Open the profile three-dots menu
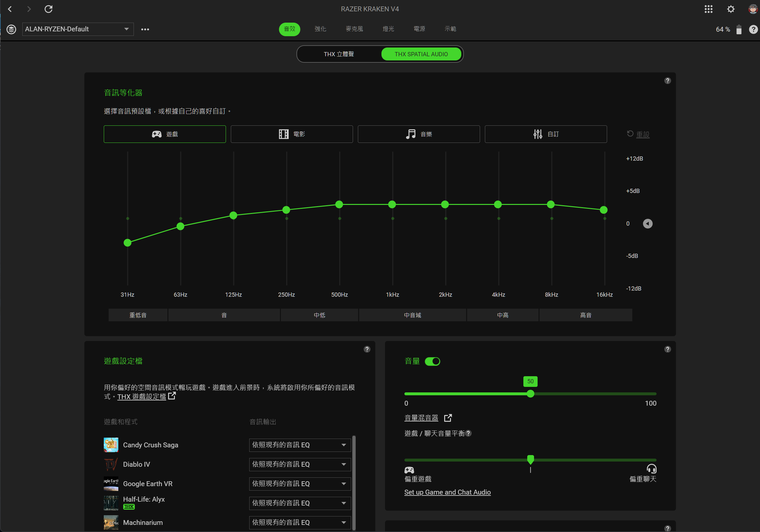The image size is (760, 532). (145, 29)
